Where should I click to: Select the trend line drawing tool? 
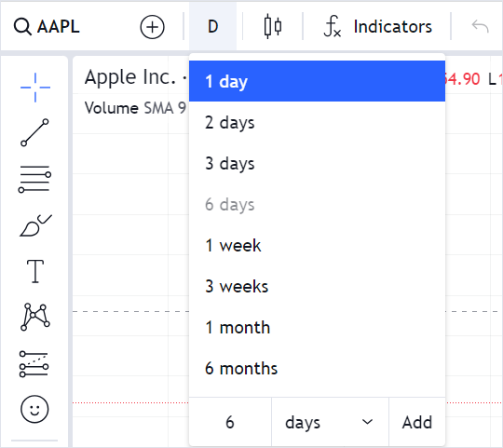35,132
